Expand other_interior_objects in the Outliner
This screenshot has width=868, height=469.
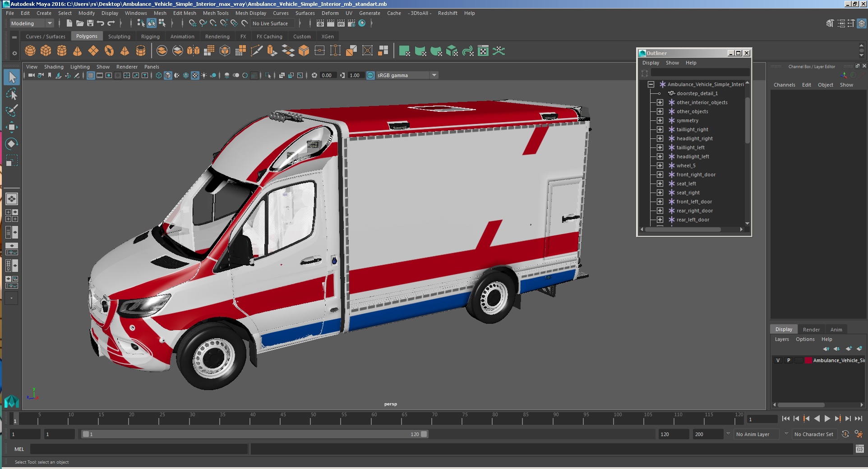point(660,102)
